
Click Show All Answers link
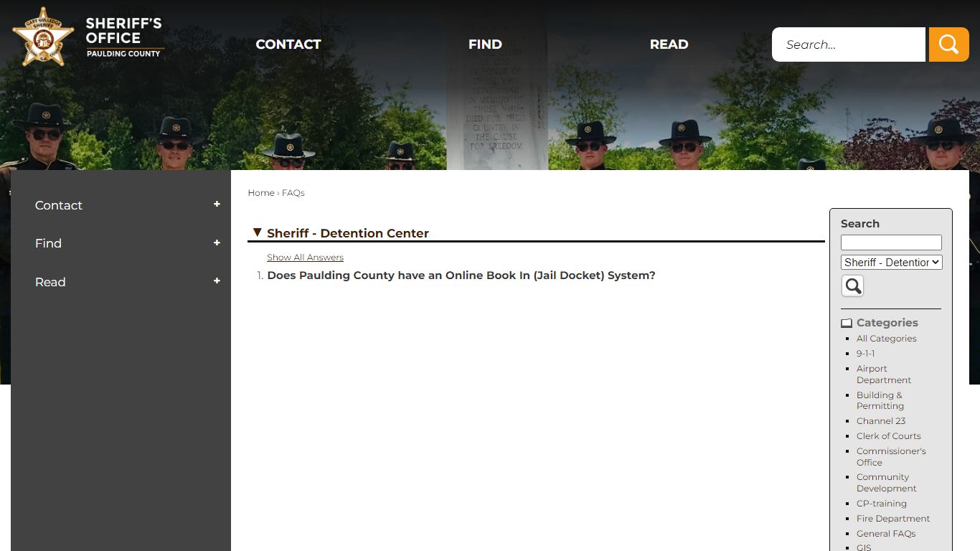[x=305, y=258]
